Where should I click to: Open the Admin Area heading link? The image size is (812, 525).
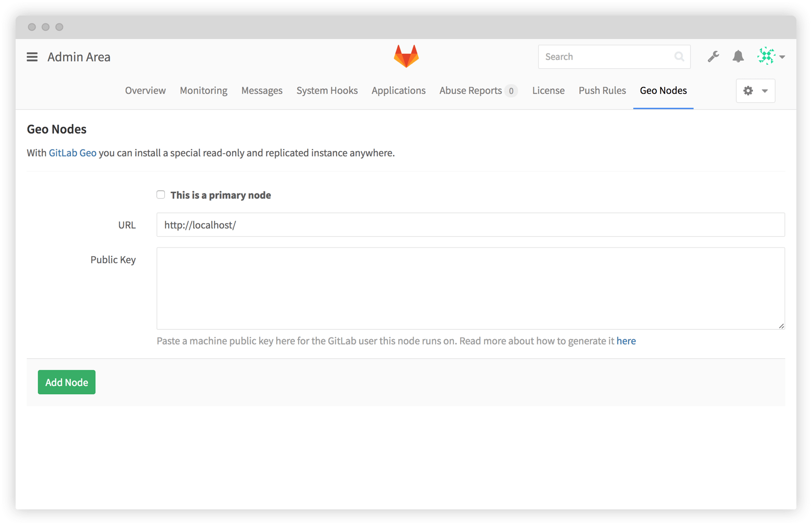point(79,57)
